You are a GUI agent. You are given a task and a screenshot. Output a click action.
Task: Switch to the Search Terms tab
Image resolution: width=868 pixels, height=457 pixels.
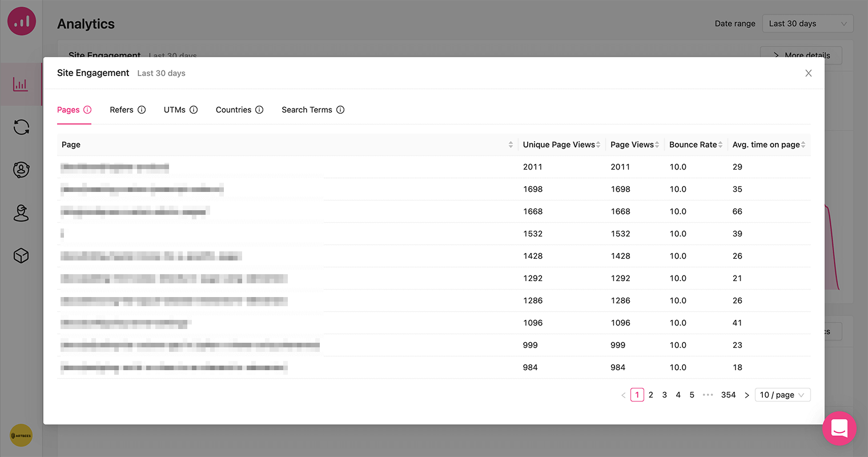click(307, 110)
